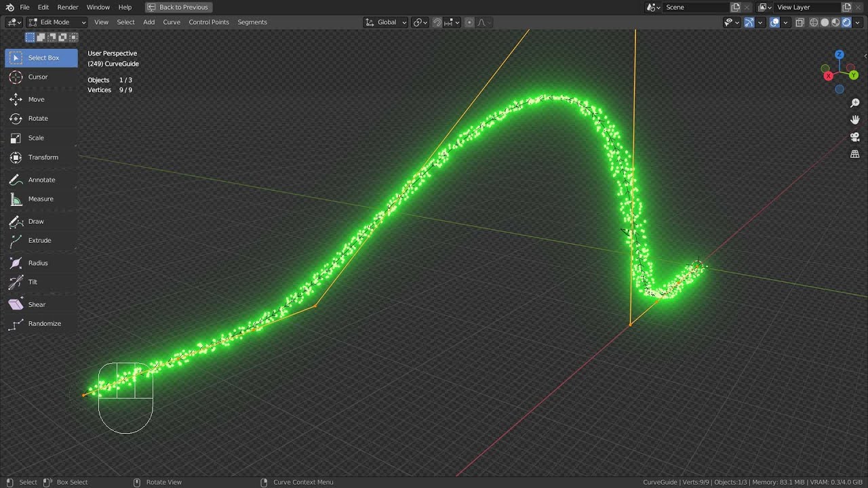This screenshot has height=488, width=868.
Task: Activate the Annotate tool
Action: (x=41, y=180)
